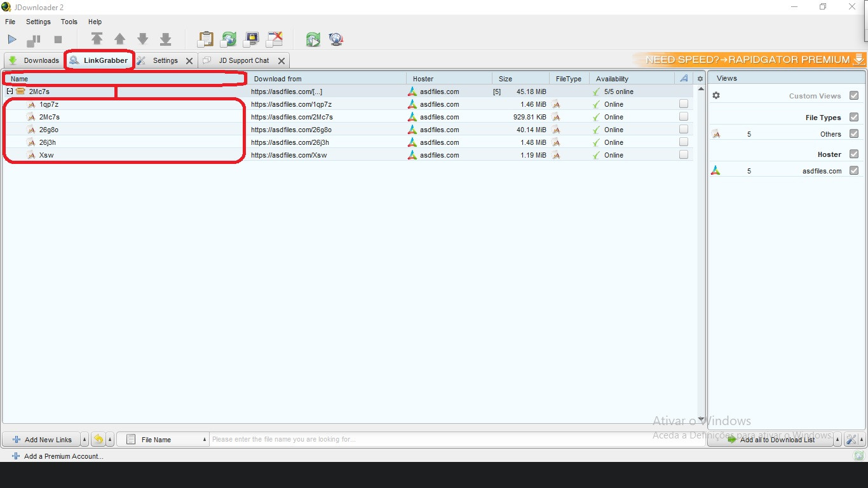This screenshot has width=868, height=488.
Task: Open the Settings menu
Action: [38, 22]
